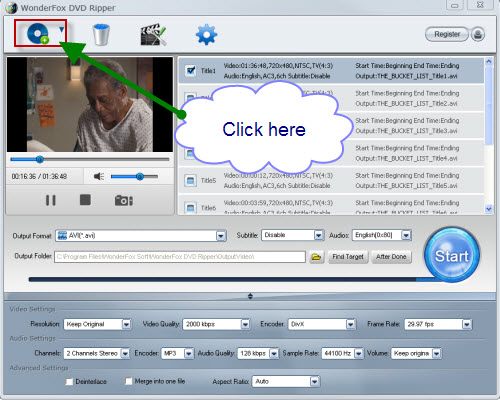Open the Video Quality dropdown
The width and height of the screenshot is (500, 400).
(x=245, y=324)
